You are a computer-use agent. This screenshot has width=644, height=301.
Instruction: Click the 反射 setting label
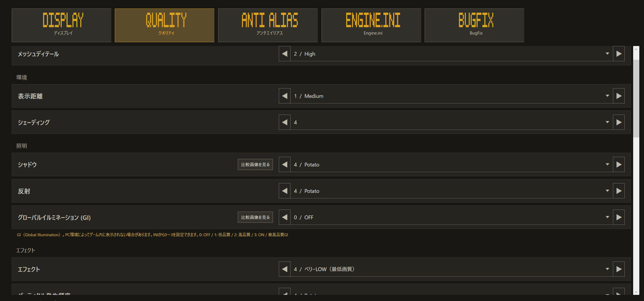[24, 191]
